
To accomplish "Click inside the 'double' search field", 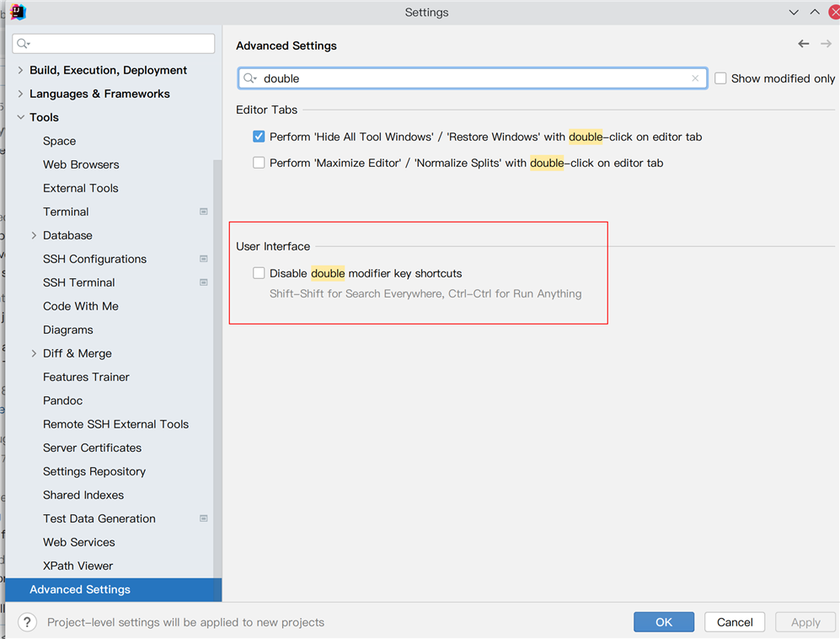I will [473, 78].
